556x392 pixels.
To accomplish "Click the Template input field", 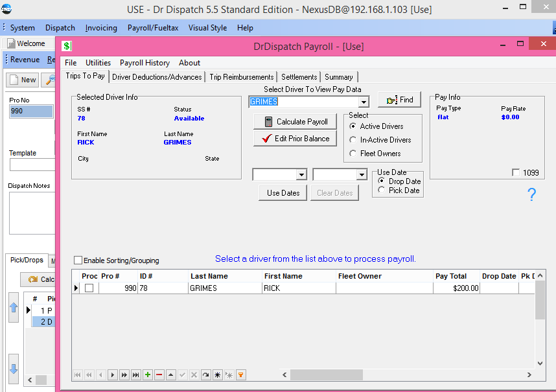I will pyautogui.click(x=32, y=165).
